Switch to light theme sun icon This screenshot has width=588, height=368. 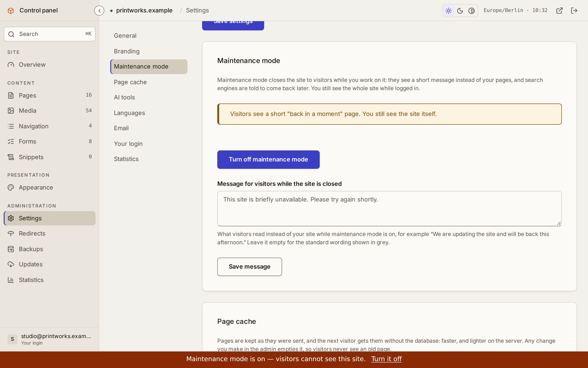point(449,11)
